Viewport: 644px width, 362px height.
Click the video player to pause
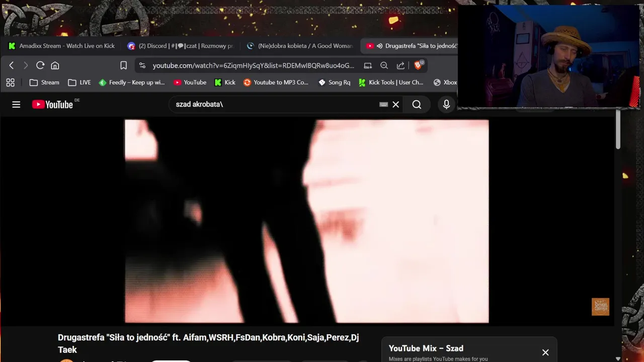coord(306,221)
